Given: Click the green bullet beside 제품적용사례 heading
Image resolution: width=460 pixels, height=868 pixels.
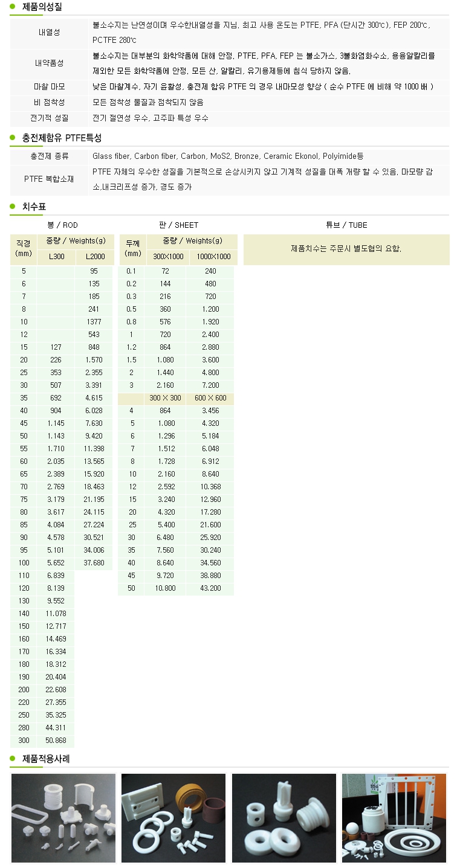Looking at the screenshot, I should click(x=13, y=759).
